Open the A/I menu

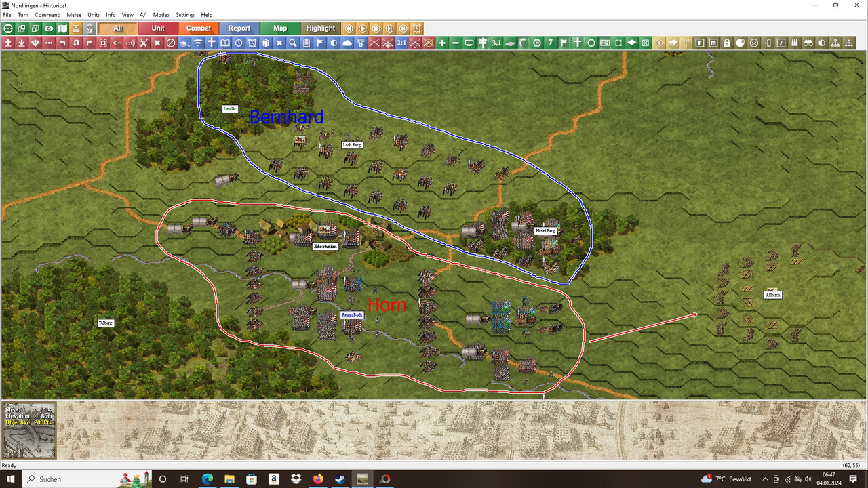143,15
